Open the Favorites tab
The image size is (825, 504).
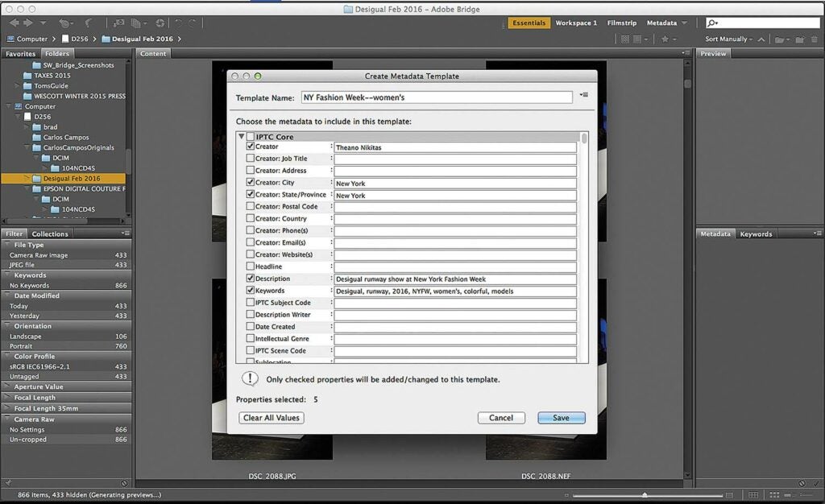20,54
